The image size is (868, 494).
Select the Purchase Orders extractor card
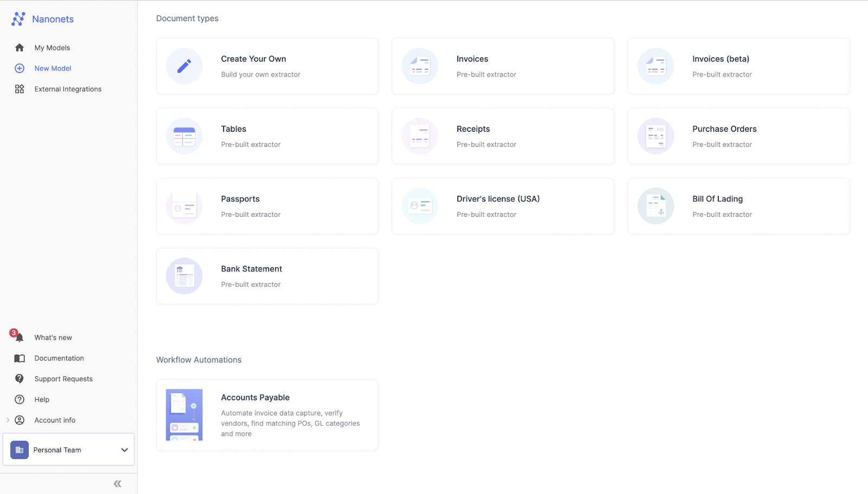pyautogui.click(x=738, y=136)
